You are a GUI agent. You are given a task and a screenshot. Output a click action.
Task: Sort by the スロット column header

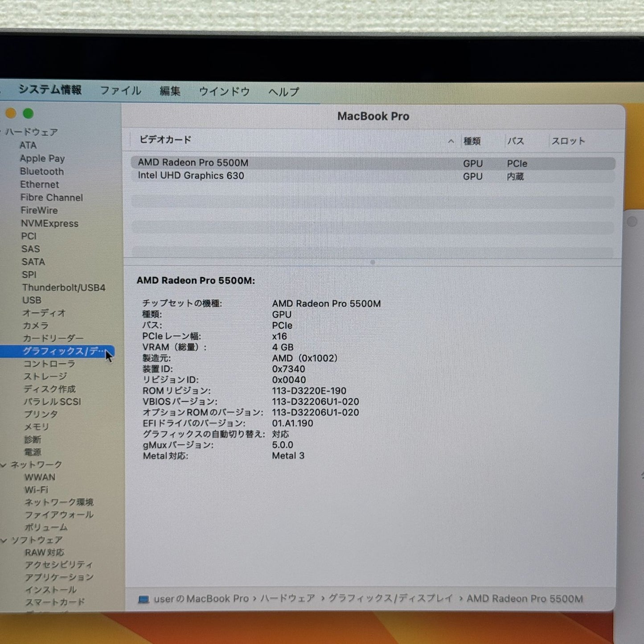click(x=568, y=141)
